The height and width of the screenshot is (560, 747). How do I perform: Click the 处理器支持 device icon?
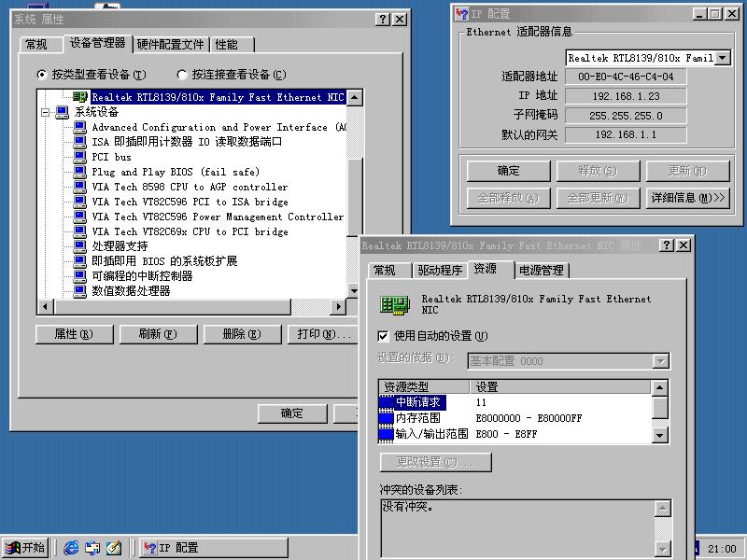point(80,246)
